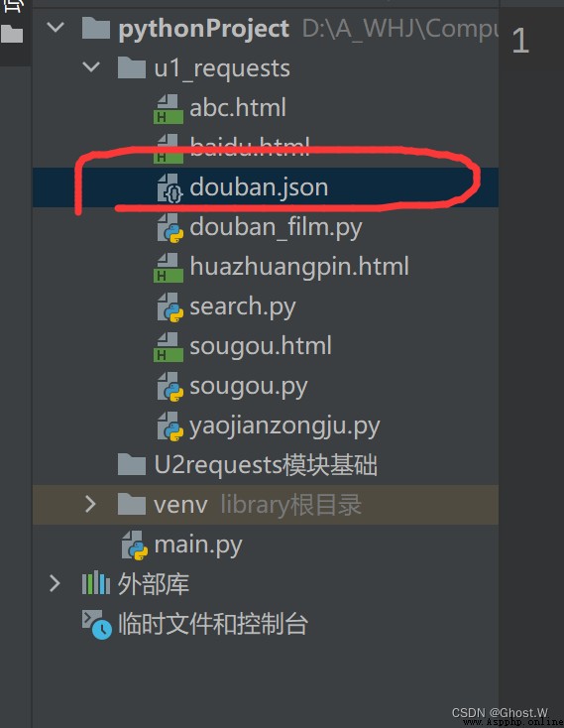Click the external libraries bar-chart icon
The height and width of the screenshot is (728, 564).
tap(96, 583)
